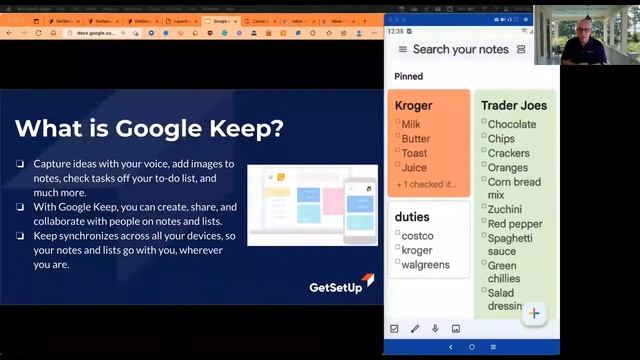Open the browser home page
This screenshot has width=640, height=360.
[53, 33]
